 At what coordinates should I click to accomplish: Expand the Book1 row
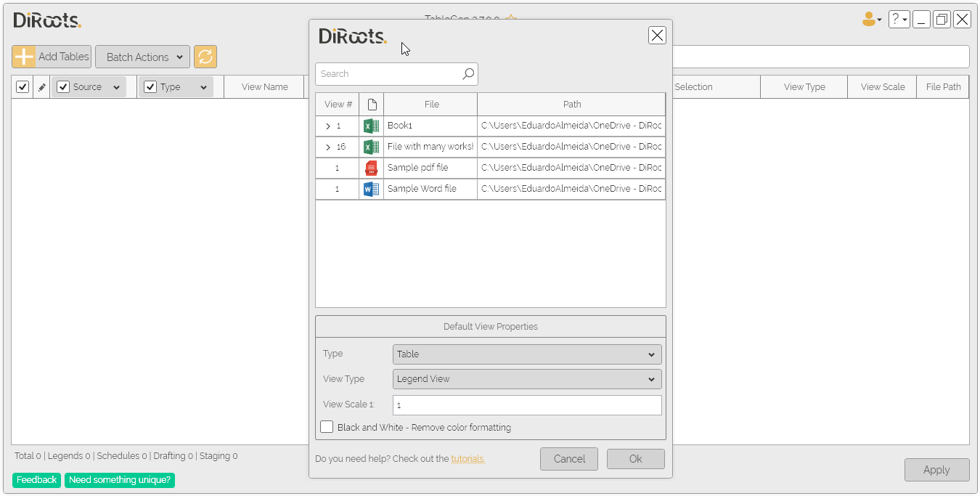click(328, 126)
